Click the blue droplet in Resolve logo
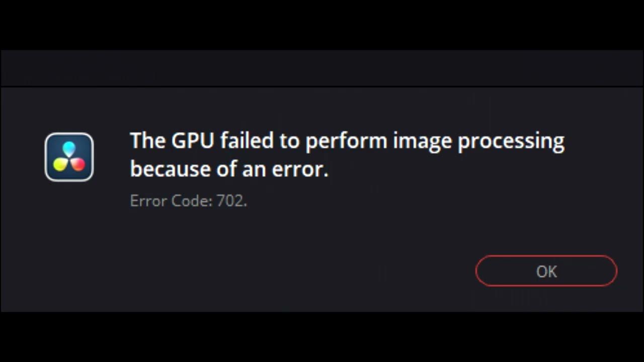The image size is (644, 362). click(x=69, y=148)
